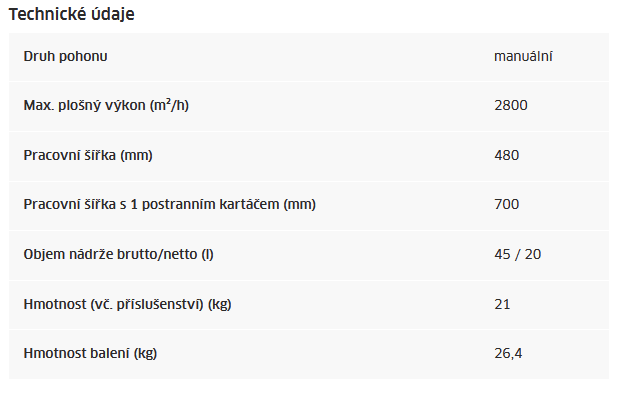The image size is (620, 393).
Task: Click the 21 weight value
Action: pyautogui.click(x=502, y=304)
